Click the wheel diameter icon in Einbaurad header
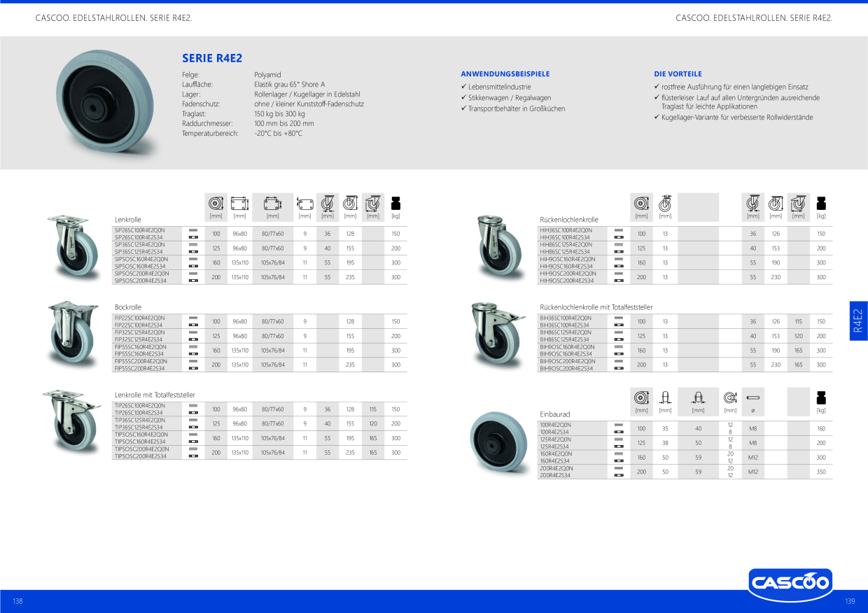 tap(641, 397)
